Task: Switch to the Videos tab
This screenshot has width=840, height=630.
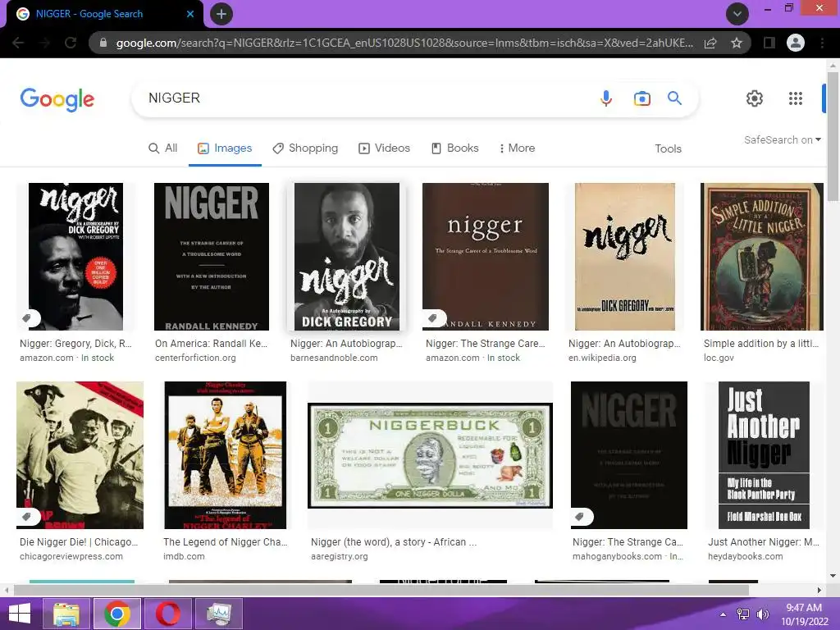Action: (385, 148)
